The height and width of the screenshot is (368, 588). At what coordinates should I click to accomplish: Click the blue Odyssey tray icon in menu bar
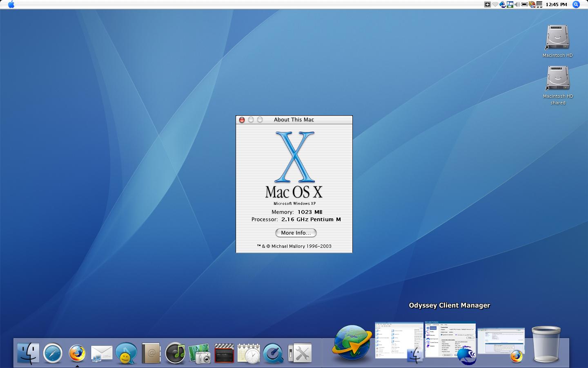tap(503, 4)
